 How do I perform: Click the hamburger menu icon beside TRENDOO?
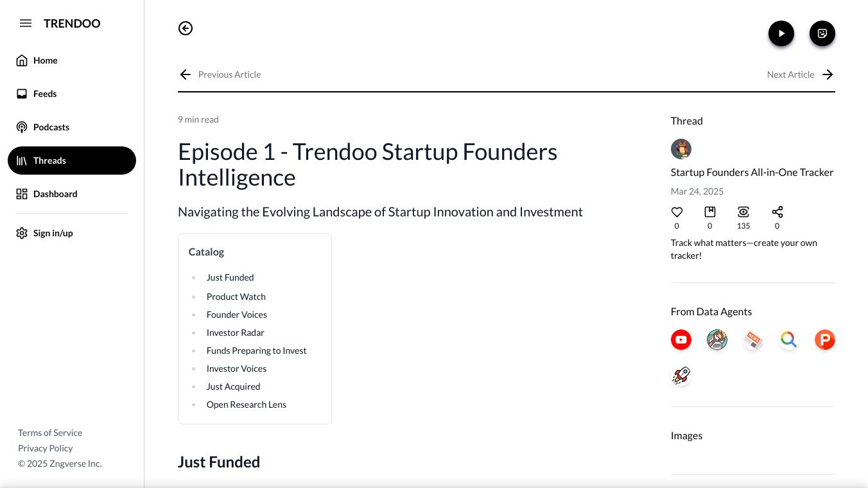coord(26,24)
